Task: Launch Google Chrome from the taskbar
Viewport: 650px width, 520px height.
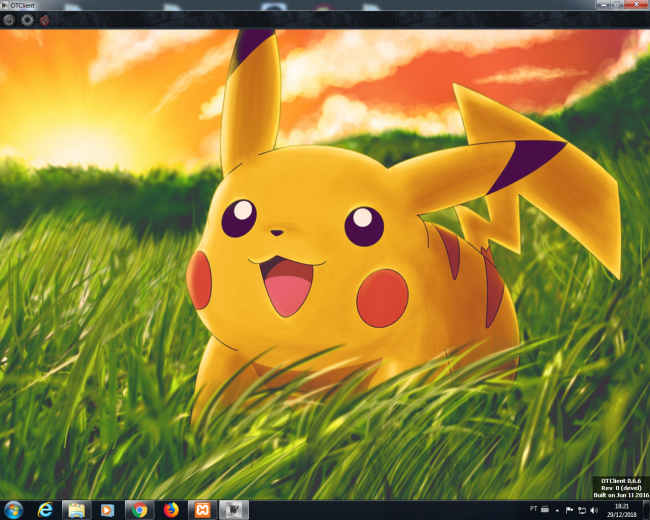Action: (x=139, y=510)
